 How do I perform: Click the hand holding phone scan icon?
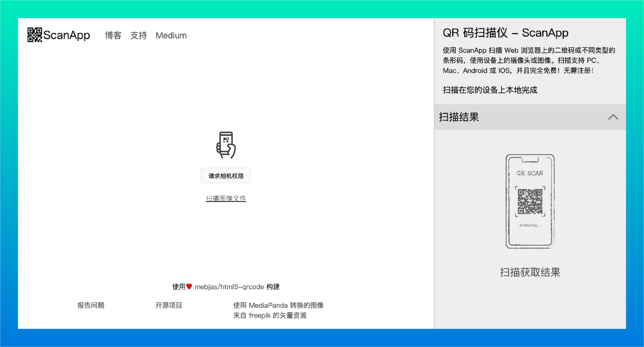[x=226, y=145]
